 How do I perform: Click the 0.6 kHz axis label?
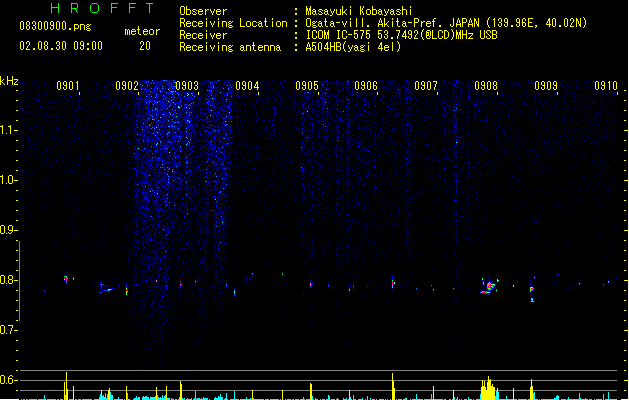(x=8, y=380)
